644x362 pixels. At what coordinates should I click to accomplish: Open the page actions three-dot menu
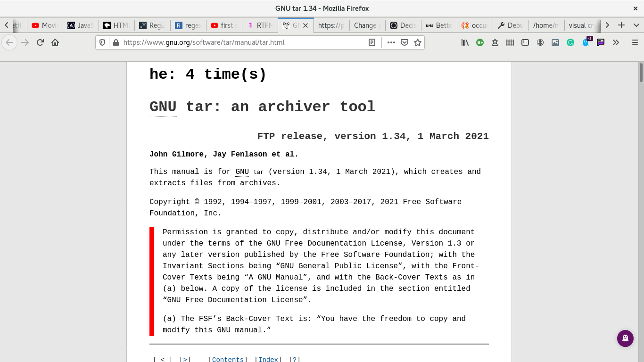tap(391, 42)
